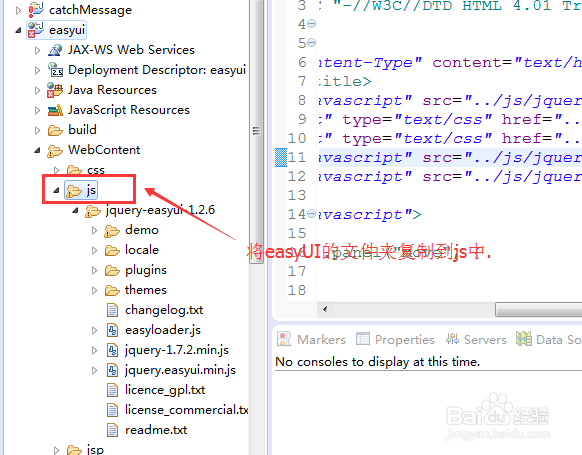Open the Markers tab
This screenshot has width=582, height=455.
(x=311, y=339)
